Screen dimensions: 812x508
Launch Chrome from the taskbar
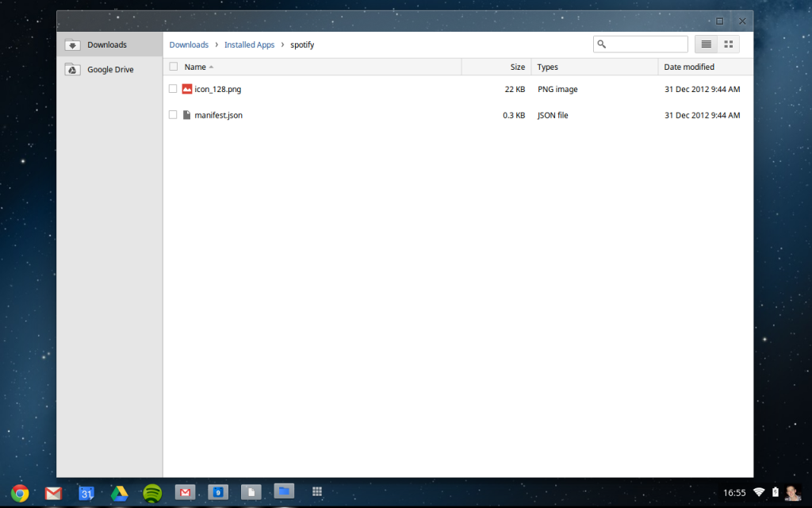[19, 492]
